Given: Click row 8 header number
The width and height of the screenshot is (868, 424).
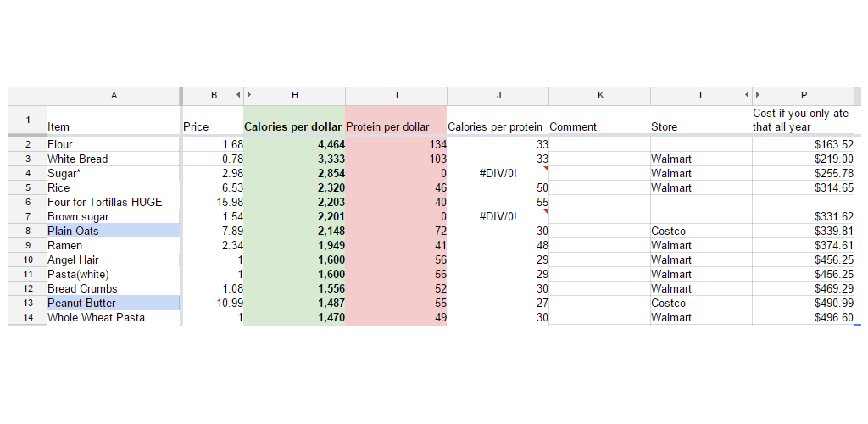Looking at the screenshot, I should (27, 231).
